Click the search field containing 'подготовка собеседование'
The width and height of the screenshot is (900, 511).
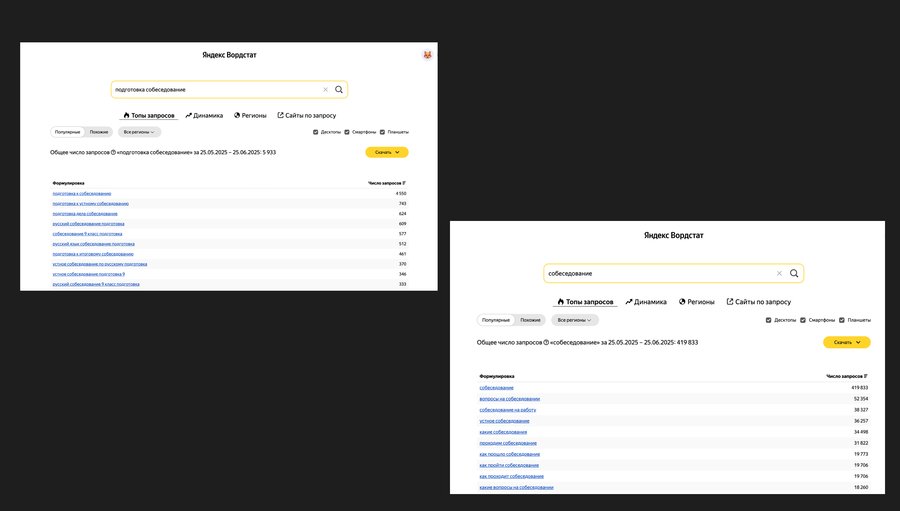[229, 90]
